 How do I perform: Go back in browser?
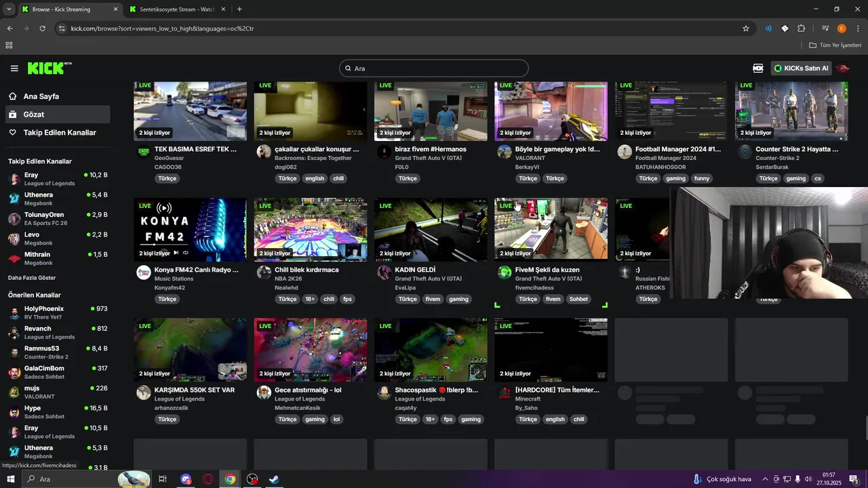click(x=9, y=28)
